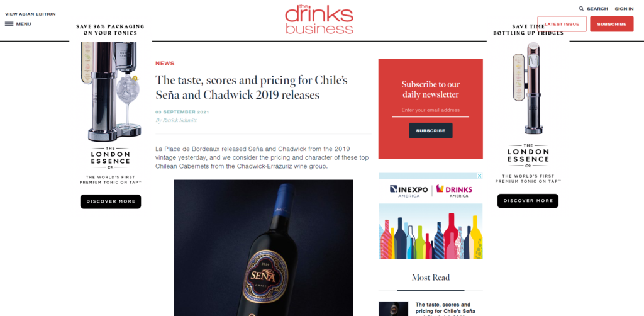Image resolution: width=644 pixels, height=316 pixels.
Task: Click Discover More in right ad
Action: tap(528, 201)
